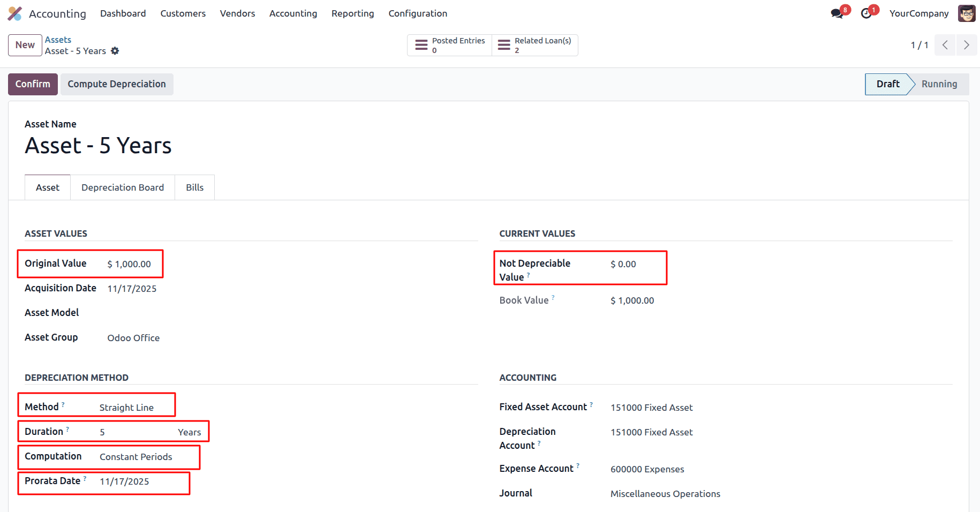Open the Journal field selector

pyautogui.click(x=665, y=493)
